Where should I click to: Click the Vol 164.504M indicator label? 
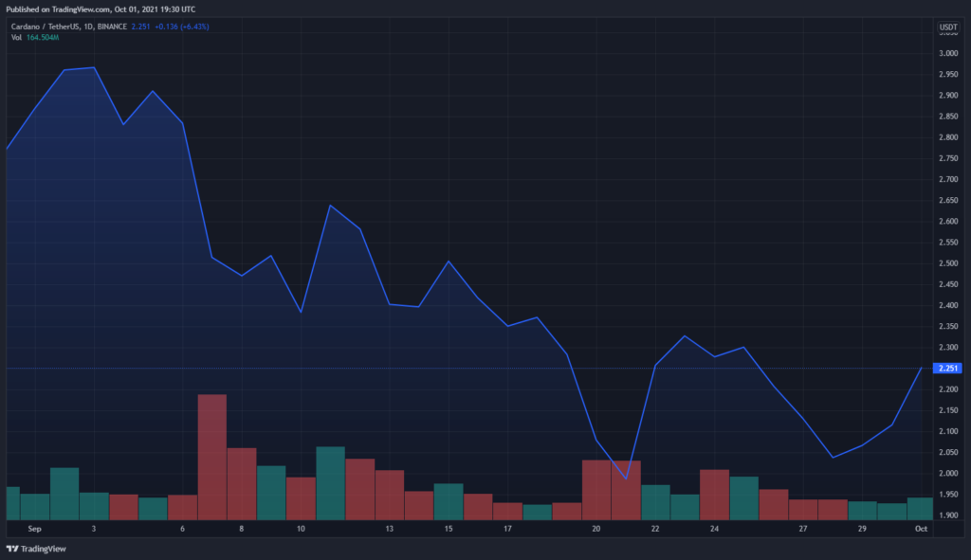click(35, 38)
